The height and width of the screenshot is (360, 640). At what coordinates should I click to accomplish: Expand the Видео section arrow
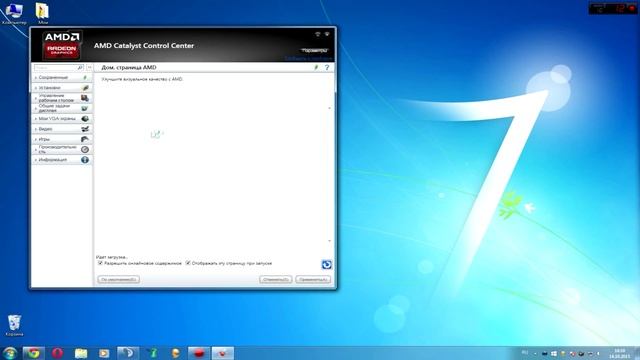tap(36, 129)
